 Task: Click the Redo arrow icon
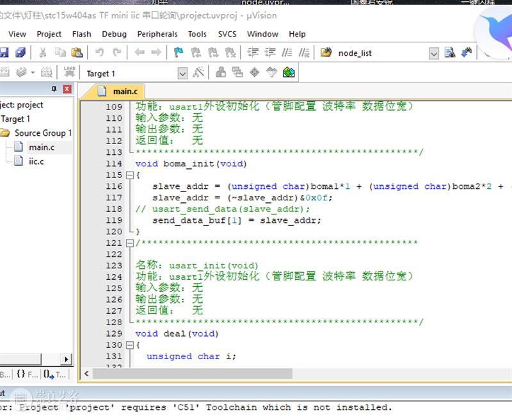point(117,52)
